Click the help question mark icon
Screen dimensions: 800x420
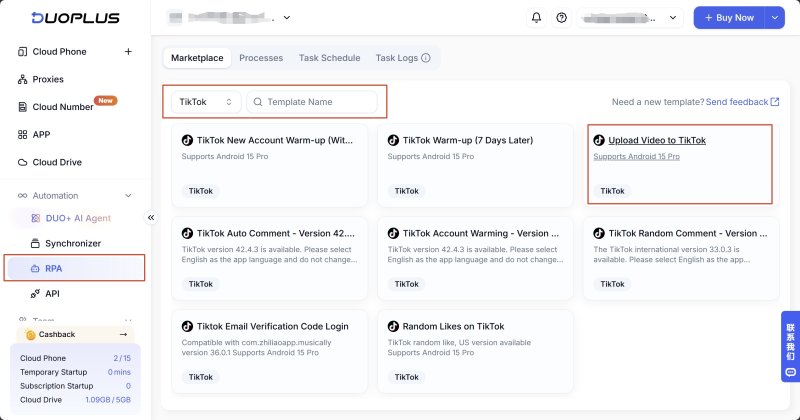[561, 18]
